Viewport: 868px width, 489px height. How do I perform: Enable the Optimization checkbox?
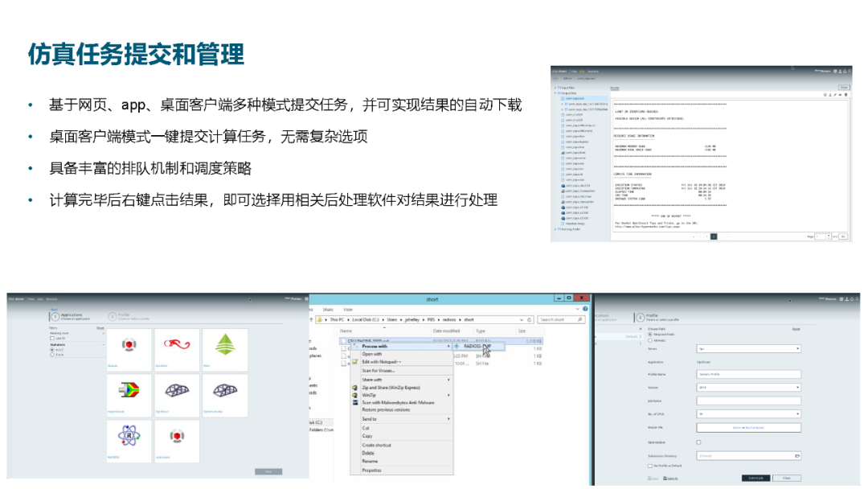(698, 442)
